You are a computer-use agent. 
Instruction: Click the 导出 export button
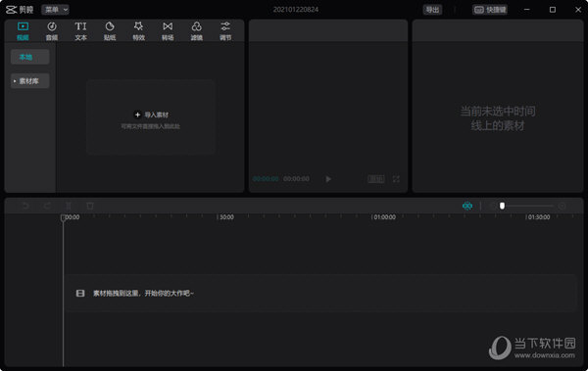click(432, 10)
